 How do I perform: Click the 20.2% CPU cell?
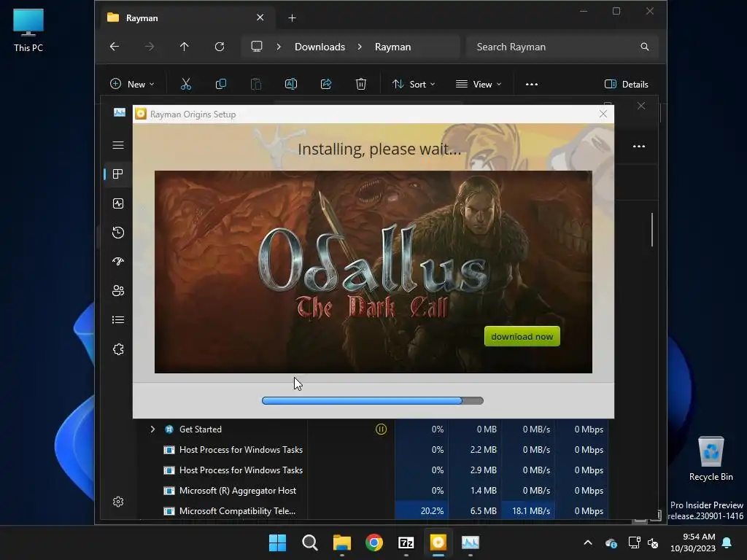[422, 511]
